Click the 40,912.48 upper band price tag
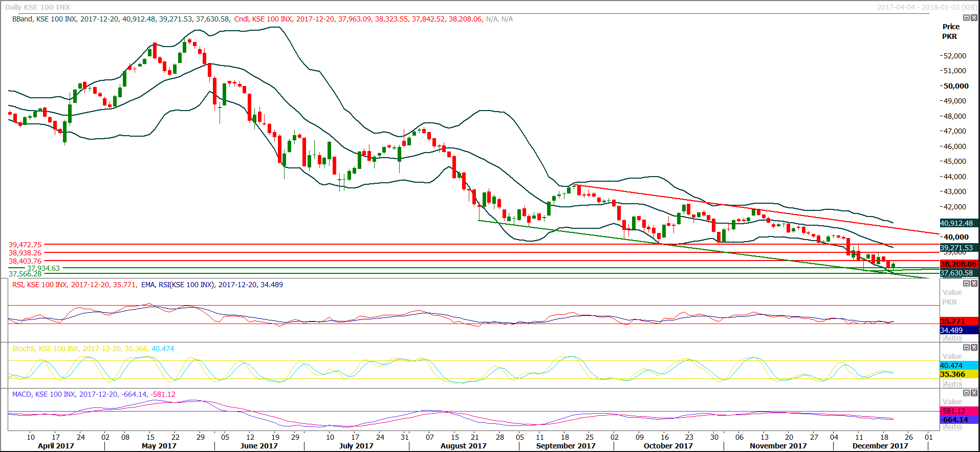This screenshot has height=452, width=980. pos(959,223)
